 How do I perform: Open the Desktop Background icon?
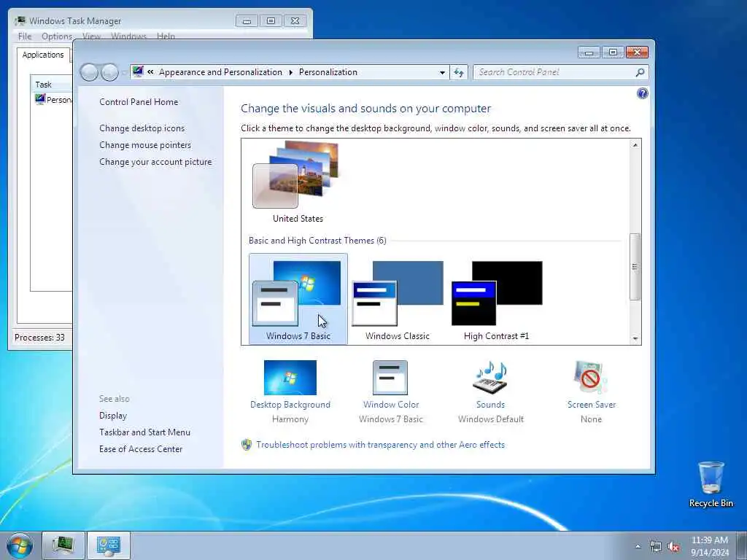290,378
